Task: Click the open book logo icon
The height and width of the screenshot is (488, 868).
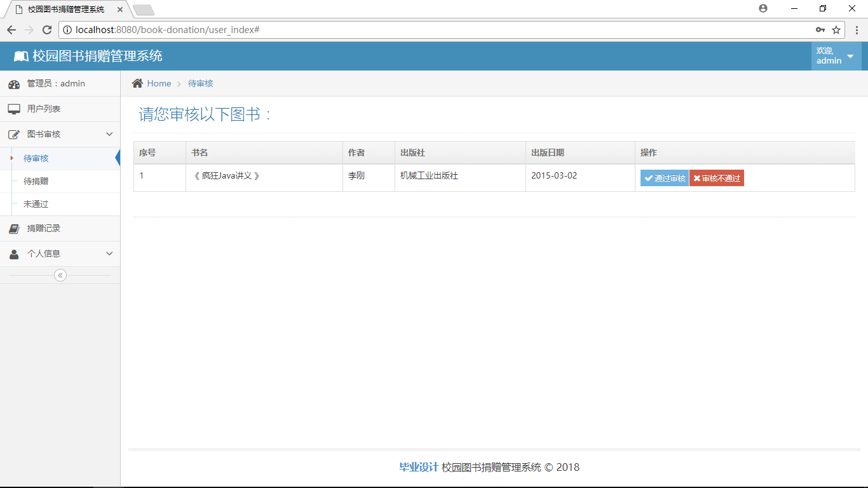Action: pyautogui.click(x=21, y=57)
